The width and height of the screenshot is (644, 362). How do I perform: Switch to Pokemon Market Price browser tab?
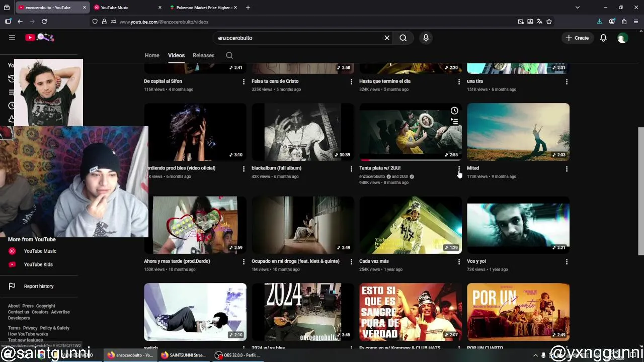[x=203, y=8]
